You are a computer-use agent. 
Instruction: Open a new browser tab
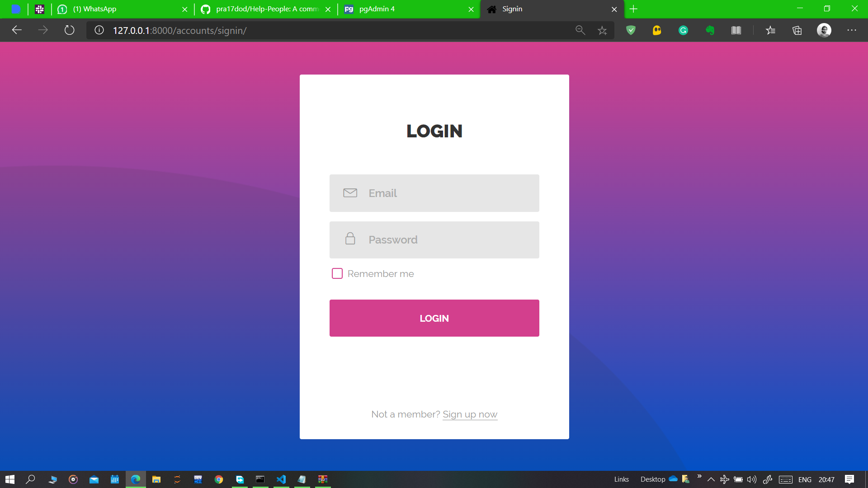pyautogui.click(x=633, y=9)
